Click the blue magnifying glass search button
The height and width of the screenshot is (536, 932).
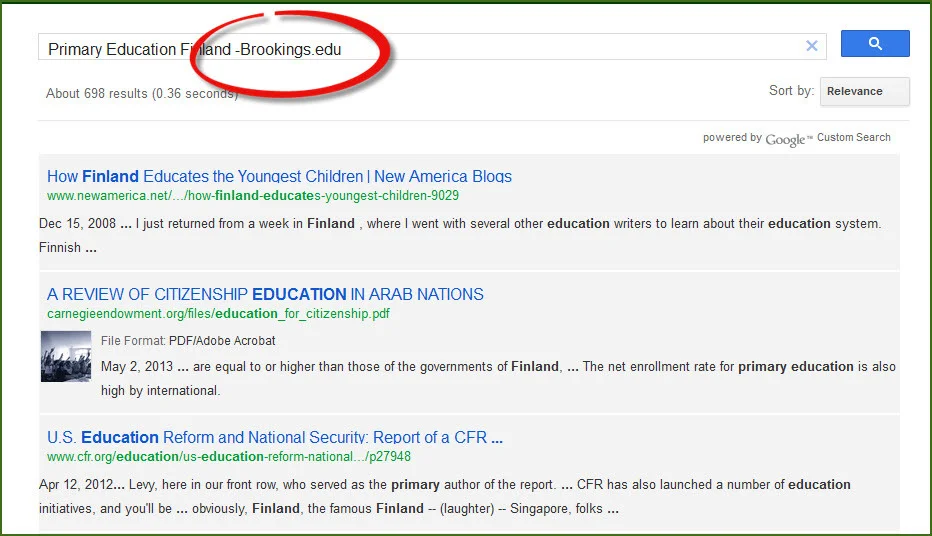[x=875, y=43]
